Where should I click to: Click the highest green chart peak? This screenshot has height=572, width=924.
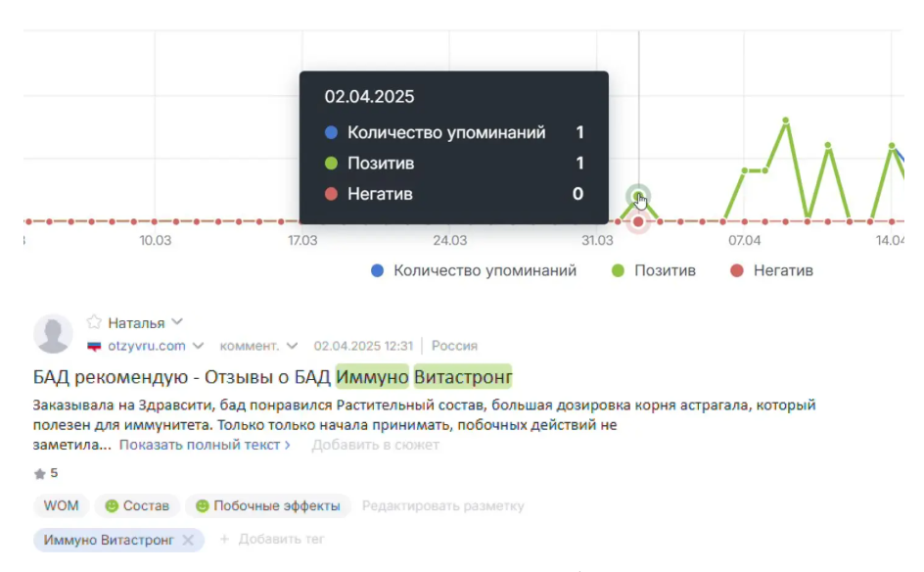click(786, 120)
